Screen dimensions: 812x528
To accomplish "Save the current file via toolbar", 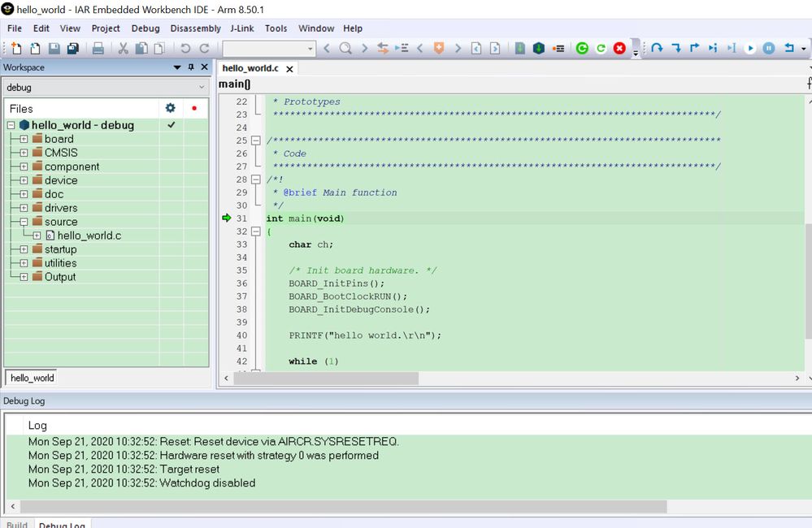I will (54, 48).
